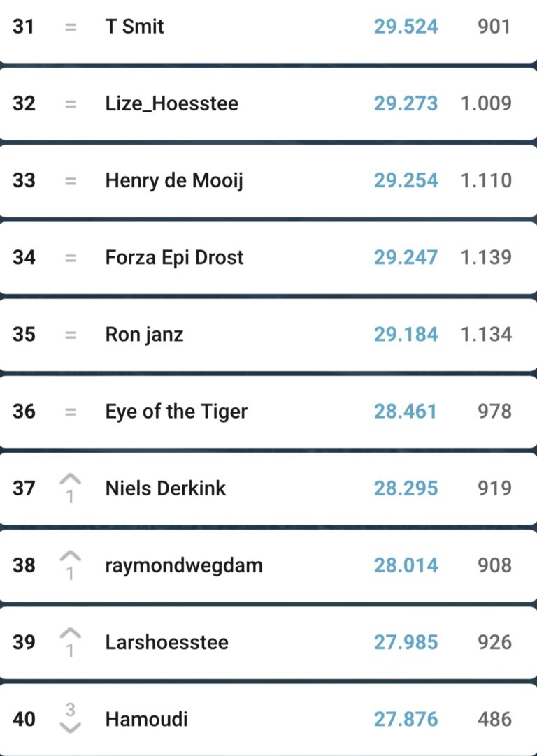
Task: Open the player name Niels Derkink
Action: tap(166, 488)
